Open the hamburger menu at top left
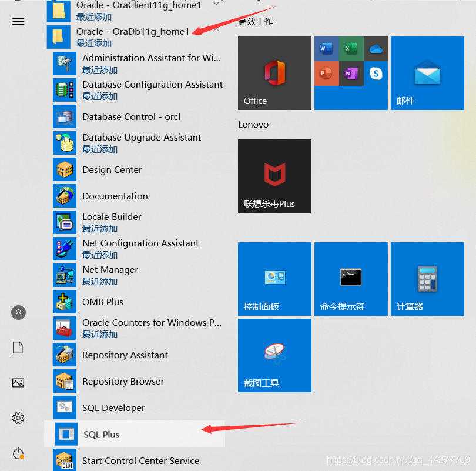This screenshot has height=471, width=476. pos(18,22)
